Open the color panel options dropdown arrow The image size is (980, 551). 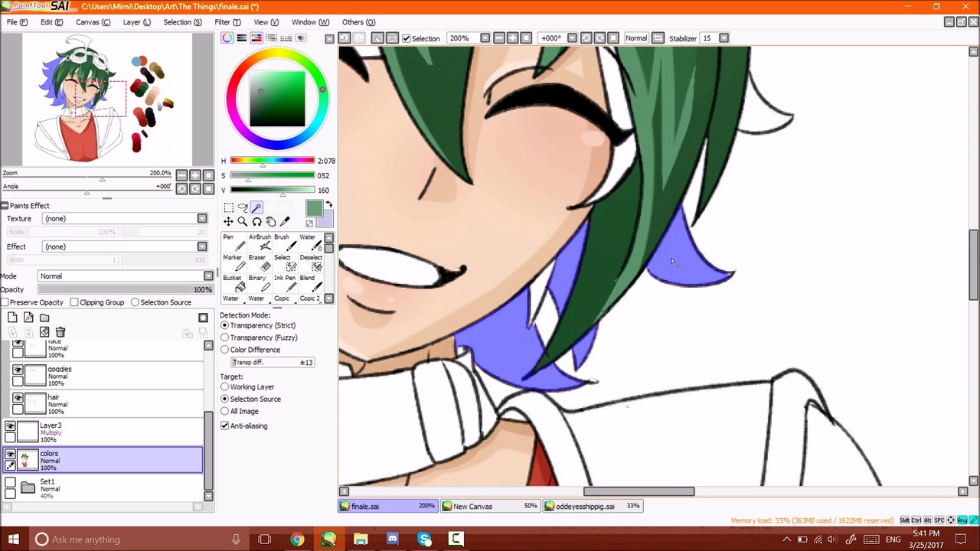pyautogui.click(x=329, y=38)
